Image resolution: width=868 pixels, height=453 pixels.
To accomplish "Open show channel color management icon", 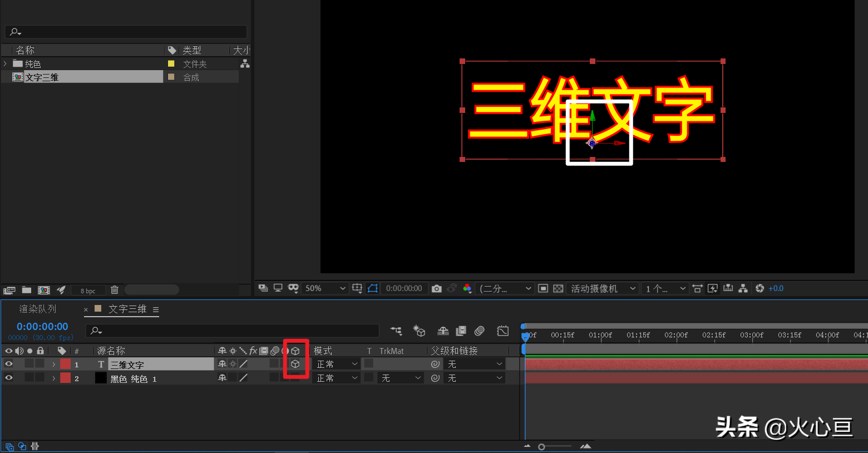I will point(467,288).
